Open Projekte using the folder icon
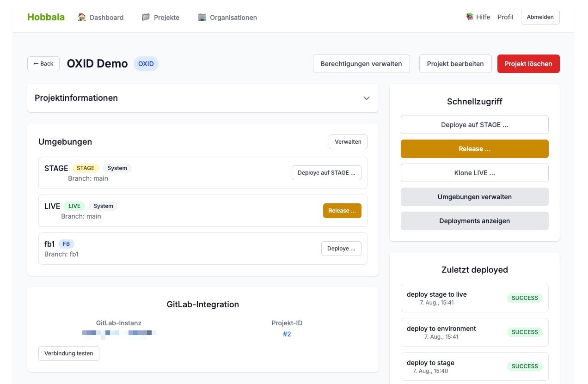The image size is (588, 384). [x=146, y=17]
